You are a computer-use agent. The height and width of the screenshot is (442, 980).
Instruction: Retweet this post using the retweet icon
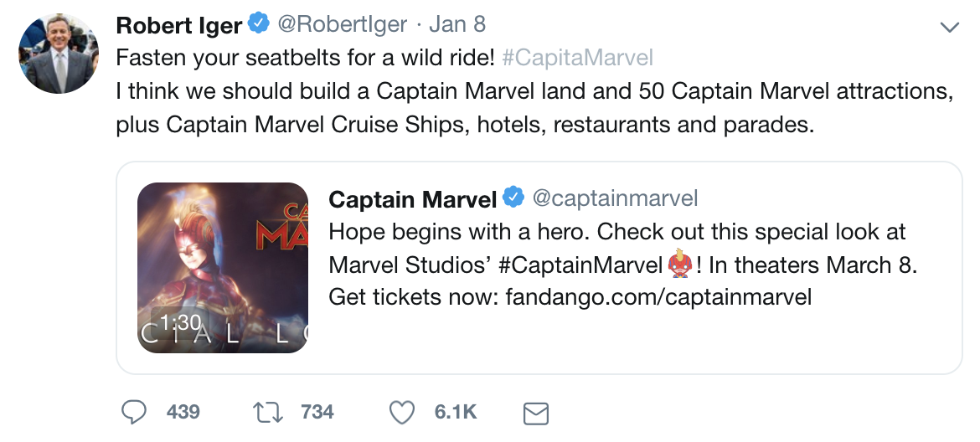click(268, 412)
